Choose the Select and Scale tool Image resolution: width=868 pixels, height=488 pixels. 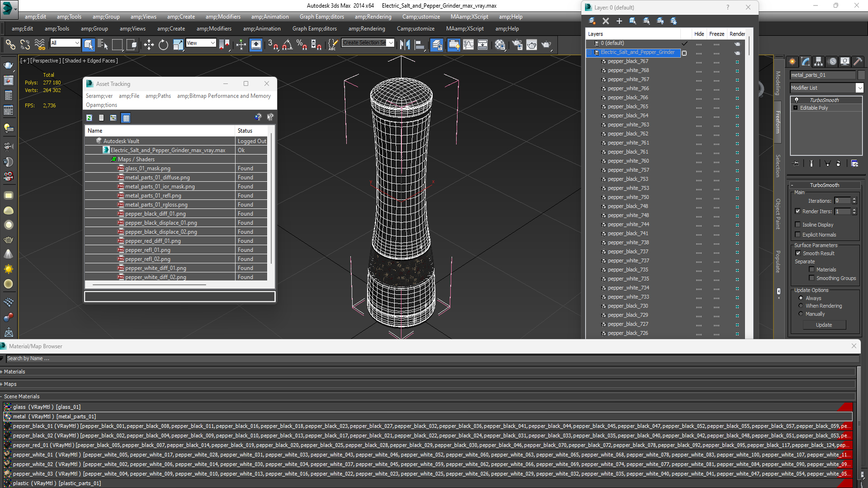tap(178, 44)
